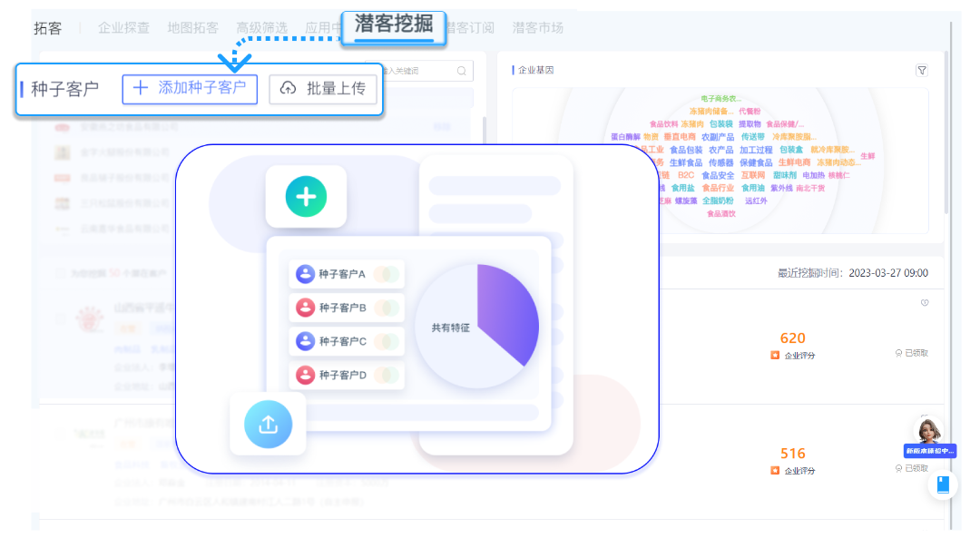This screenshot has height=538, width=980.
Task: Click the 添加种子客户 button
Action: click(189, 89)
